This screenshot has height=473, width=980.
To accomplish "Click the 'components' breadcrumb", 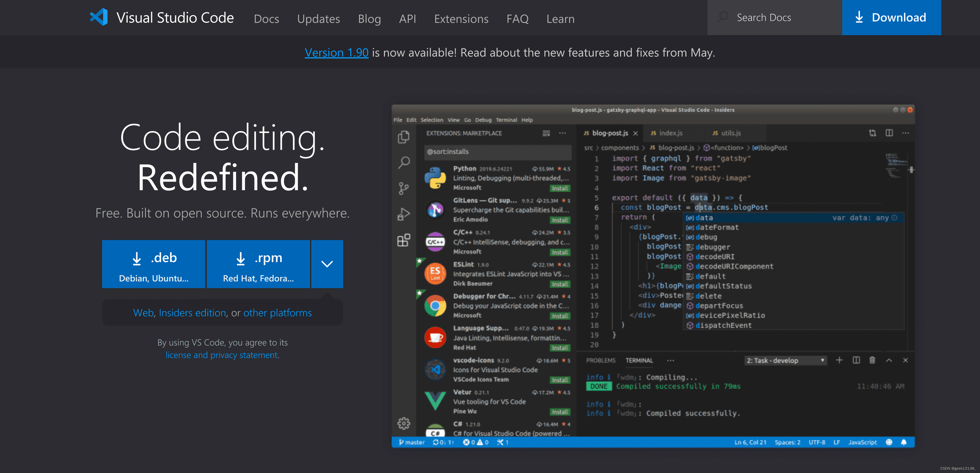I will [x=620, y=148].
